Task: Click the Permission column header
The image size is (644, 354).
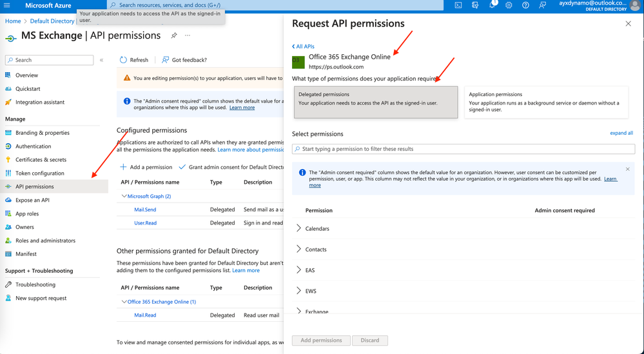Action: 318,210
